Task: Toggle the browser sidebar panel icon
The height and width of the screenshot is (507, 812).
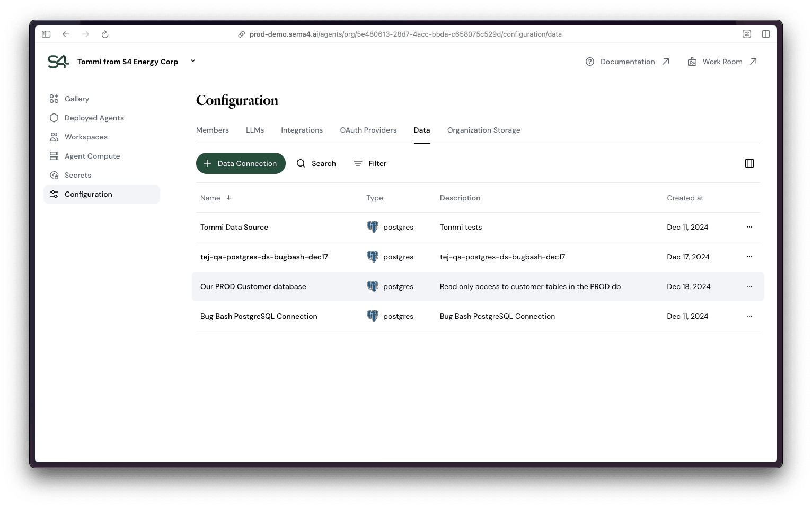Action: click(x=46, y=34)
